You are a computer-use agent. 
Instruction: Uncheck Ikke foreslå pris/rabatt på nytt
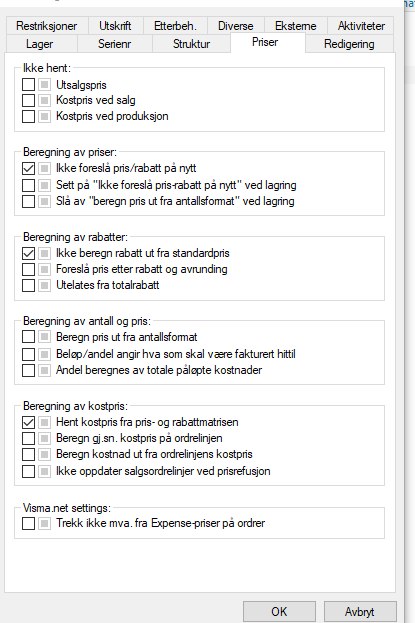click(28, 168)
